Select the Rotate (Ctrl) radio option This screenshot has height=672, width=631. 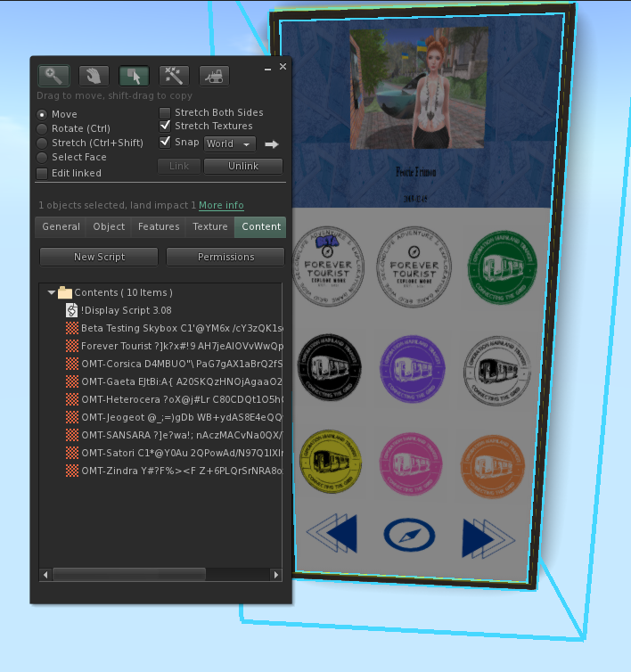(42, 128)
